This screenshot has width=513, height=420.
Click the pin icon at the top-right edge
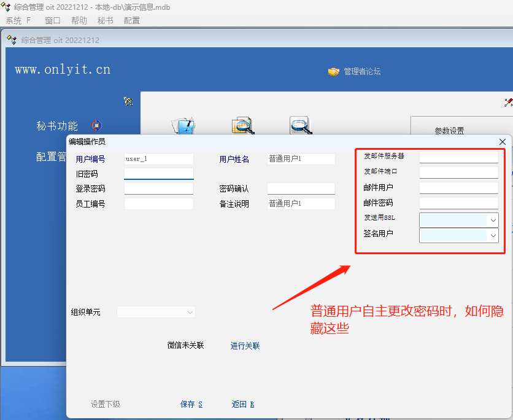[507, 103]
